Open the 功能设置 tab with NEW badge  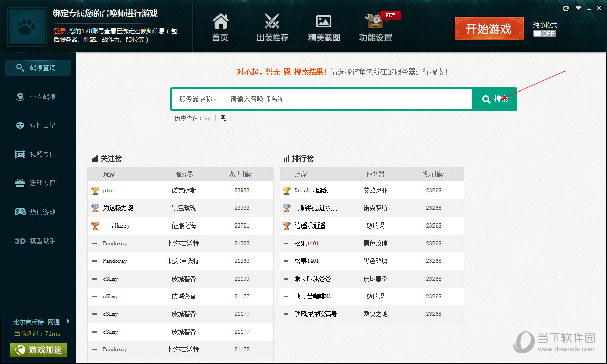pos(375,28)
